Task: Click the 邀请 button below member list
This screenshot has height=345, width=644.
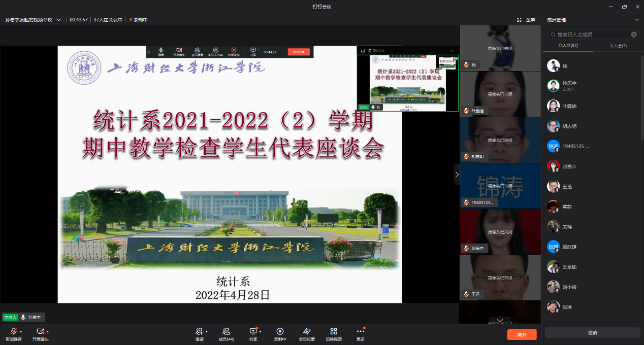Action: (592, 333)
